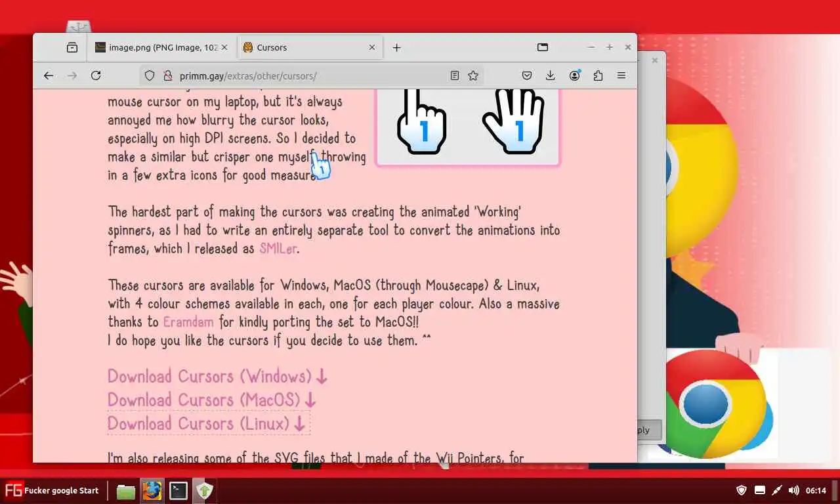Go forward one page
Viewport: 840px width, 504px height.
(x=72, y=75)
